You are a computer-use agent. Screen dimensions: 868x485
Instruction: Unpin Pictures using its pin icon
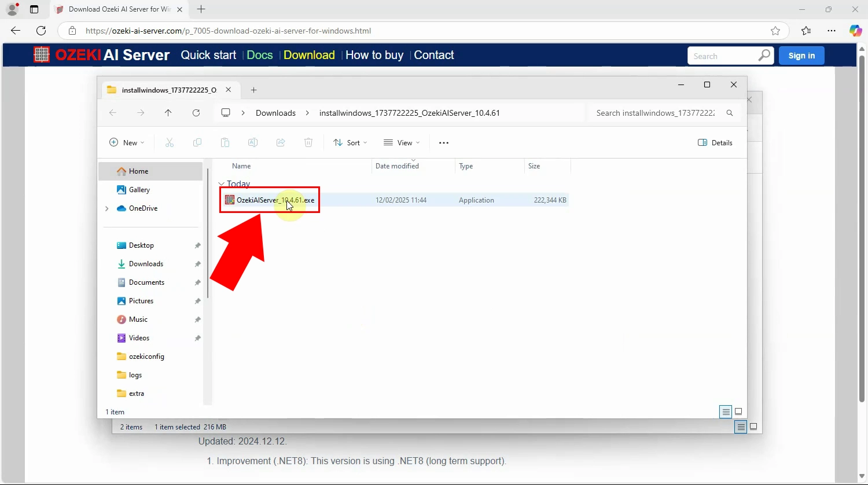coord(197,301)
